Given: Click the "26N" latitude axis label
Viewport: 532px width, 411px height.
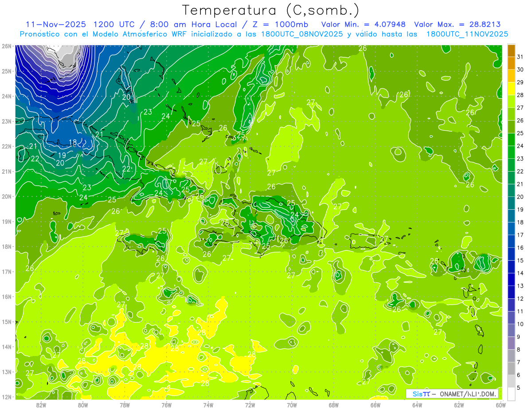Looking at the screenshot, I should [7, 46].
